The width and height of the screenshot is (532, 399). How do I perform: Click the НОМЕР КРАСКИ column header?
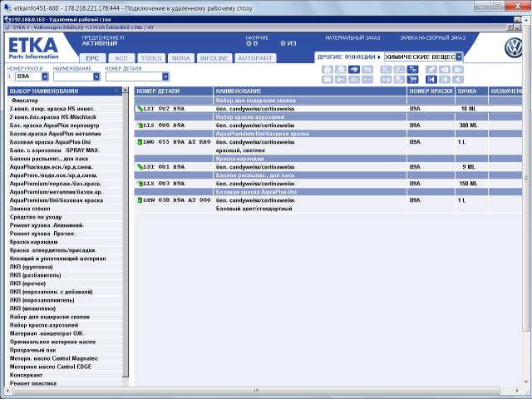coord(431,91)
